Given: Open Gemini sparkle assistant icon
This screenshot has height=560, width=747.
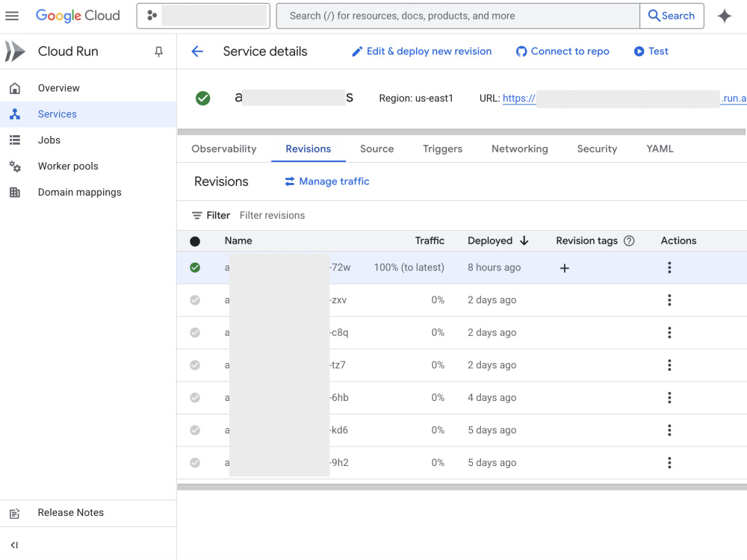Looking at the screenshot, I should click(724, 16).
